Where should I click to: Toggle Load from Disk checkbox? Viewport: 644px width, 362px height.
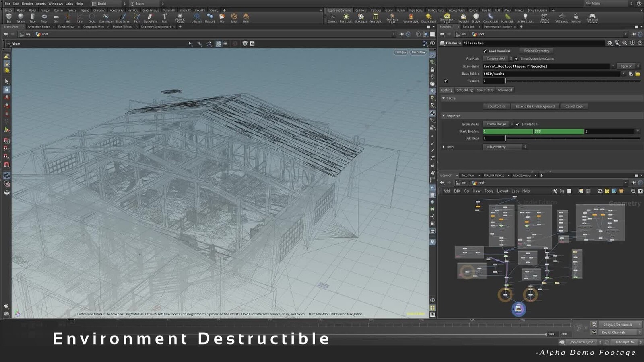pos(485,51)
